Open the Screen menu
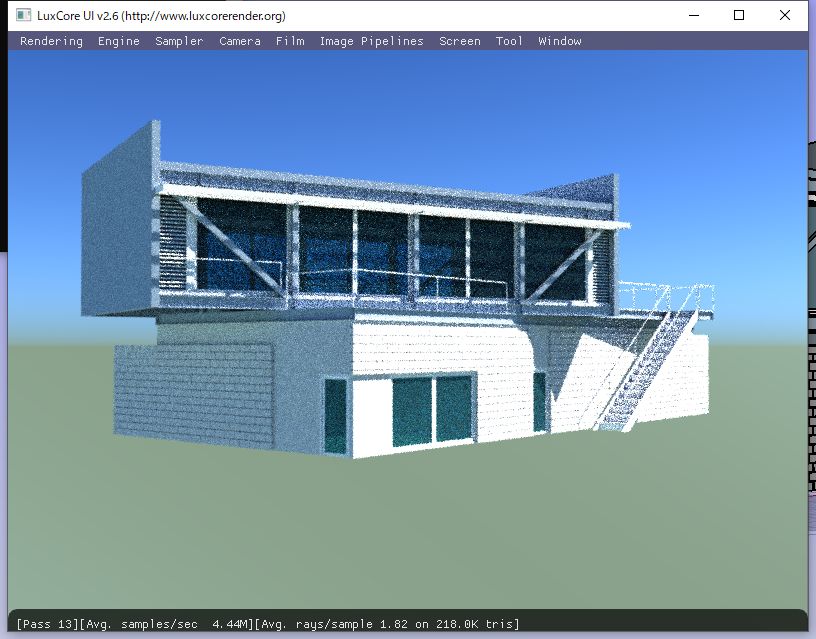 tap(460, 41)
